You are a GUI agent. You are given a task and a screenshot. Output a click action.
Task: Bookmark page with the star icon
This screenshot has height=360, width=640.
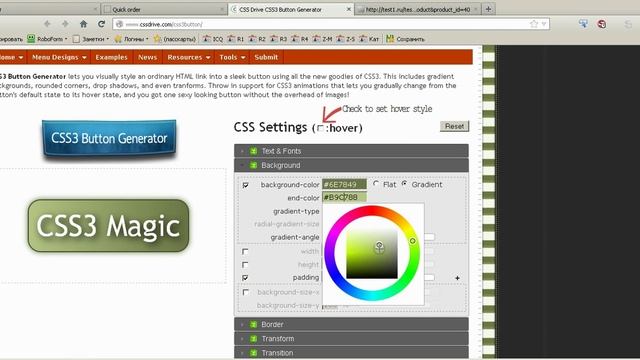(x=533, y=24)
